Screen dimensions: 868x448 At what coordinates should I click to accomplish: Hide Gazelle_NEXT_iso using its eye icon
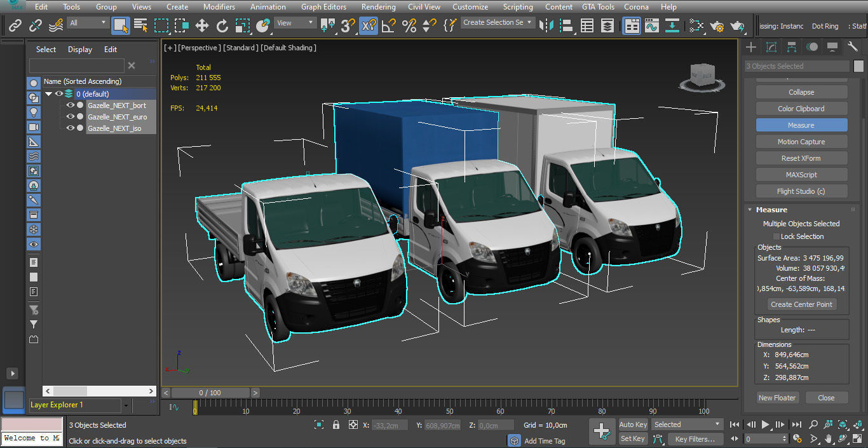[x=70, y=128]
